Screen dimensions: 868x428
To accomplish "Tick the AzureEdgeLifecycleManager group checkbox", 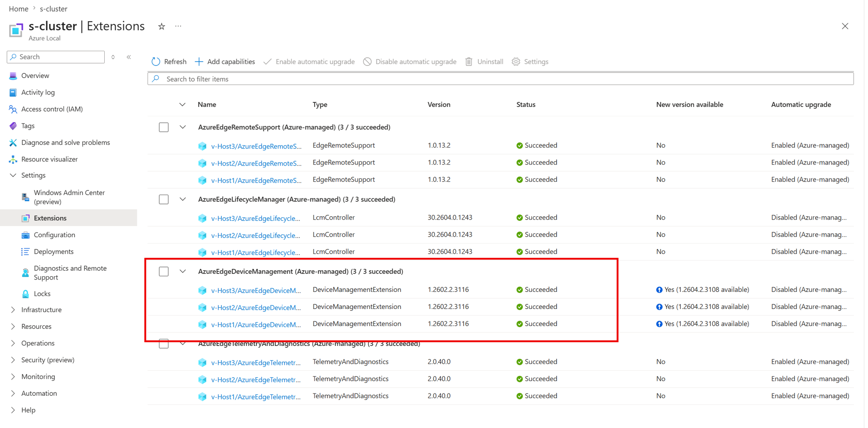I will (x=164, y=199).
